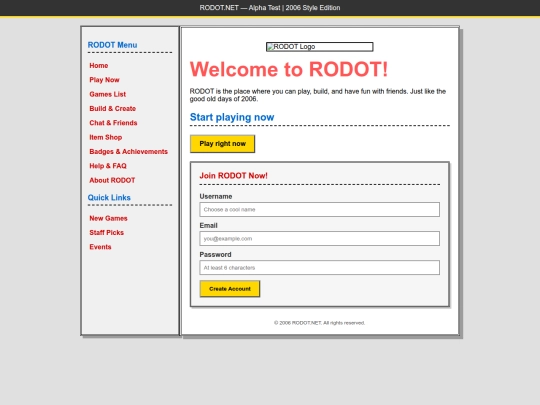This screenshot has height=405, width=540.
Task: Open Staff Picks quick link
Action: click(106, 232)
